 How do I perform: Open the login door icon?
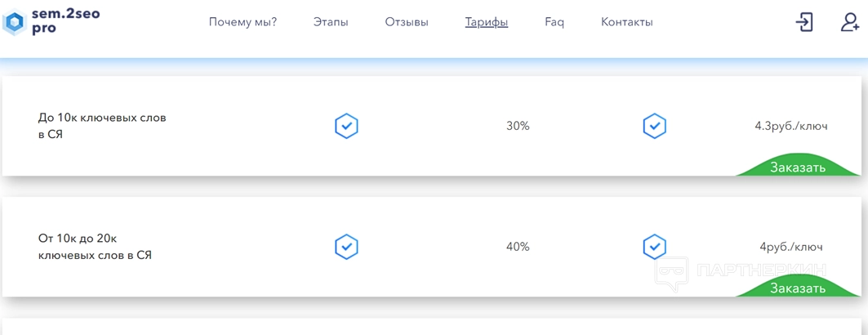[x=804, y=22]
